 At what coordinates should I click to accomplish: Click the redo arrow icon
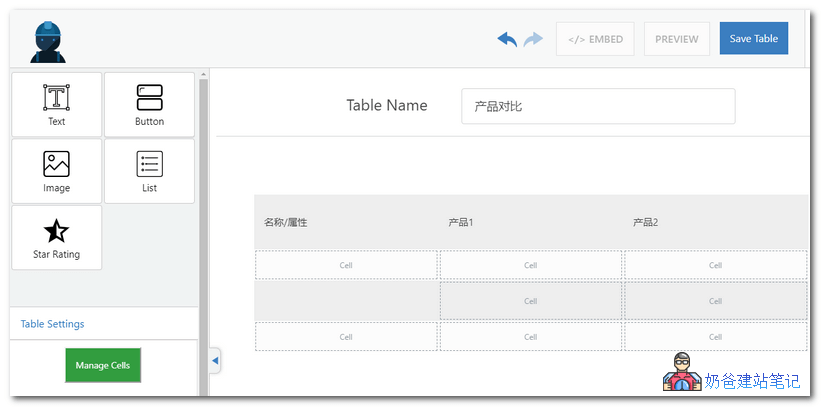[x=533, y=39]
